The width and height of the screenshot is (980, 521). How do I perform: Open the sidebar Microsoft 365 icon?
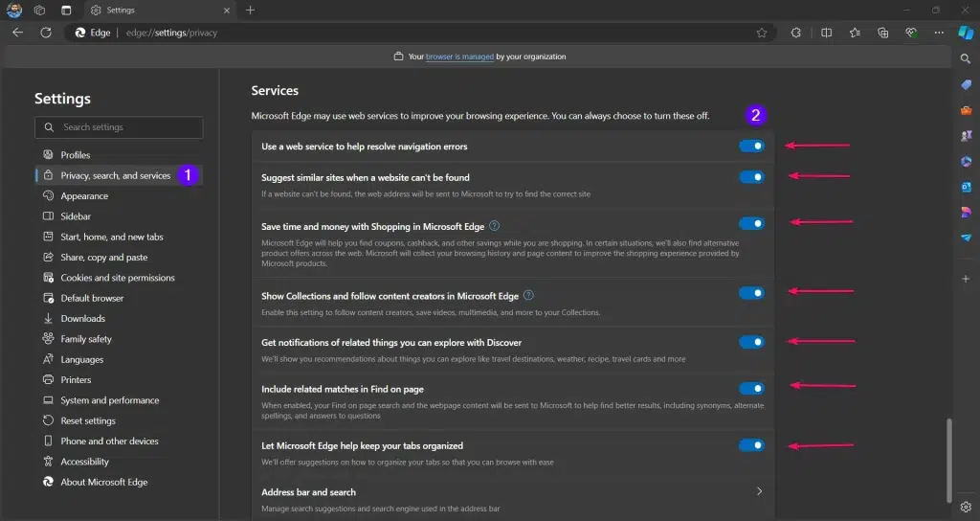click(x=966, y=161)
